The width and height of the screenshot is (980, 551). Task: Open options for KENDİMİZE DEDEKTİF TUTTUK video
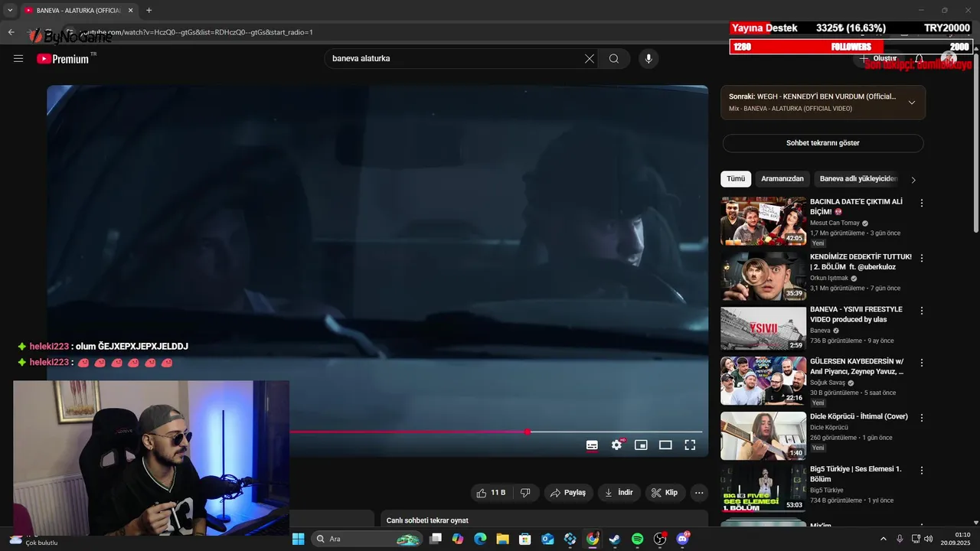point(922,259)
